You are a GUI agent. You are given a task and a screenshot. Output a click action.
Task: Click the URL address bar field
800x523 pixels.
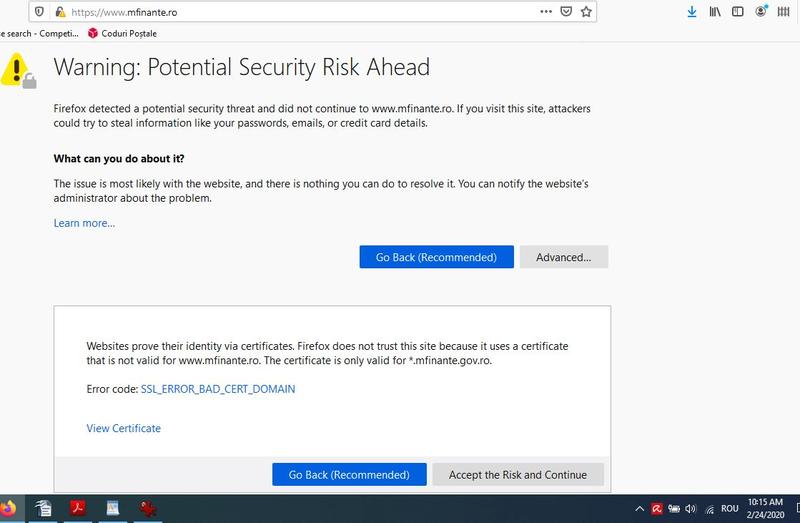(x=300, y=12)
